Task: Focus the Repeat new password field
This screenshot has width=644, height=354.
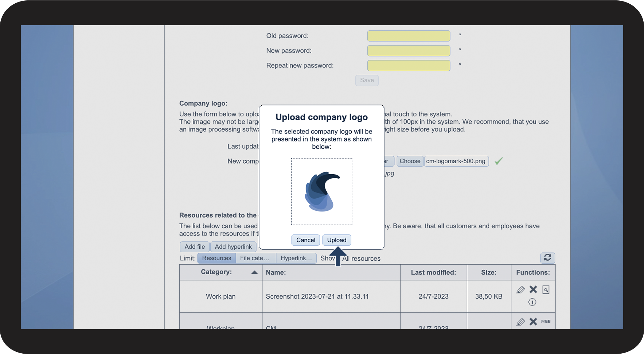Action: point(409,66)
